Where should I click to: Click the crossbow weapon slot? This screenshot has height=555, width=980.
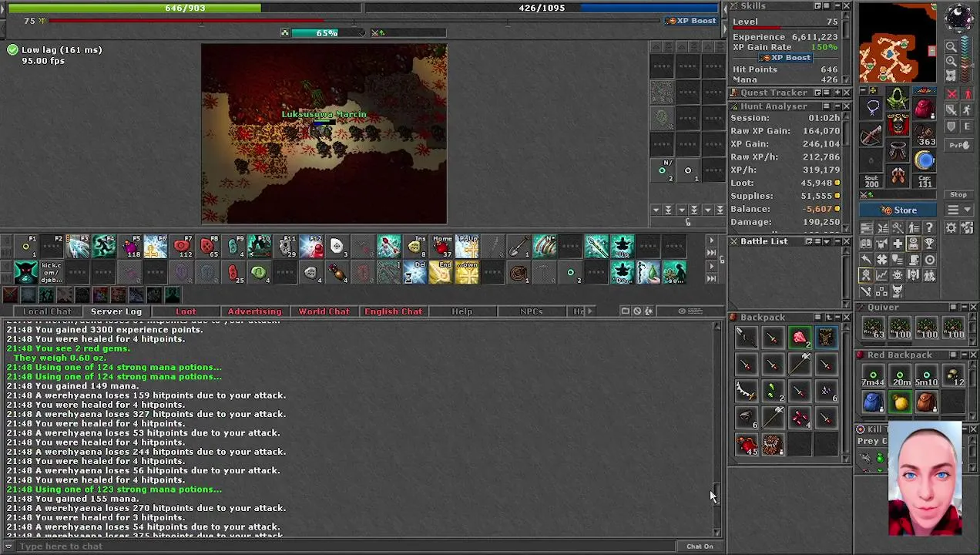click(x=872, y=136)
